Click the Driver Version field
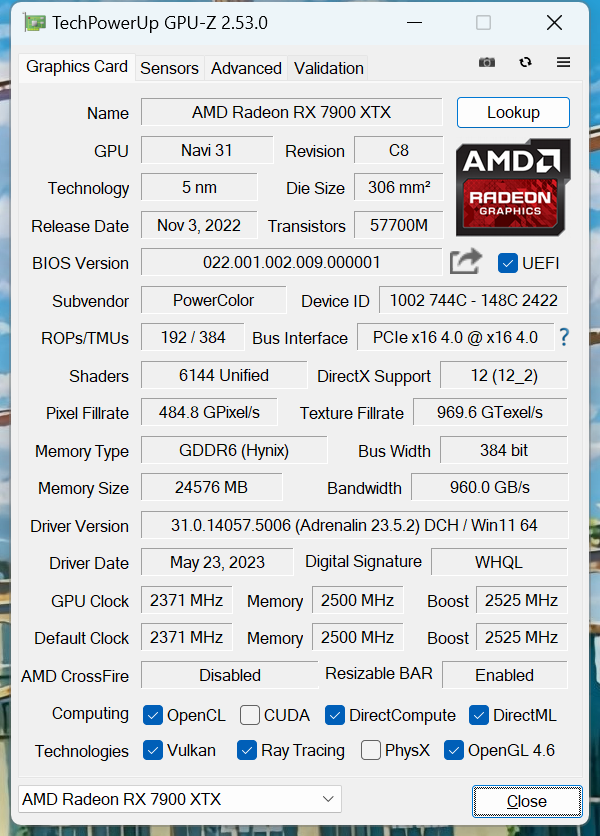This screenshot has width=600, height=836. pos(354,525)
